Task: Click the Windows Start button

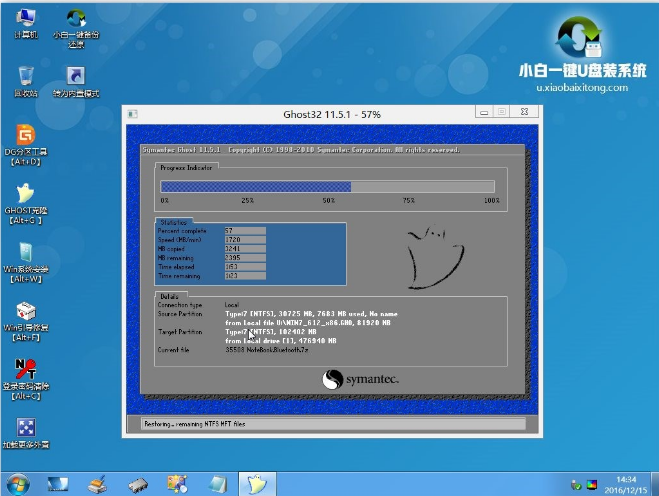Action: [18, 484]
